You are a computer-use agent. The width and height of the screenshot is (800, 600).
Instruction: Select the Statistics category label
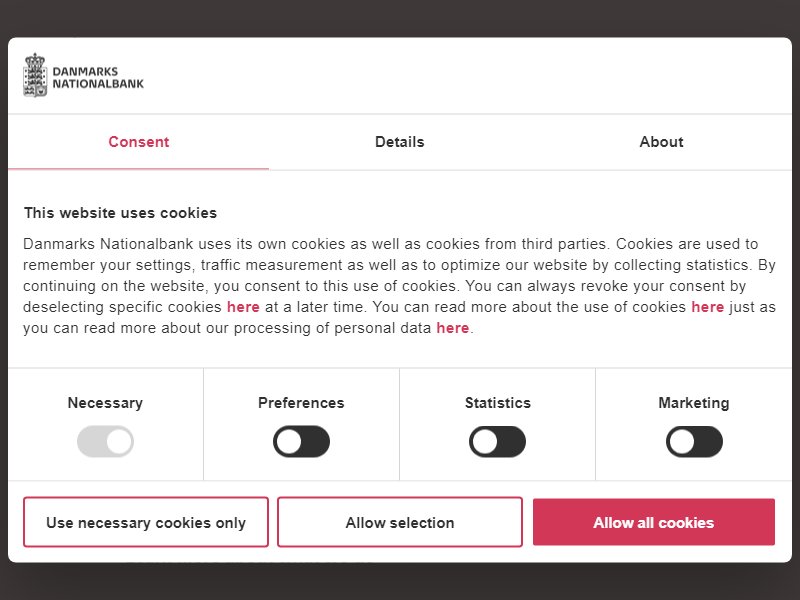[497, 403]
